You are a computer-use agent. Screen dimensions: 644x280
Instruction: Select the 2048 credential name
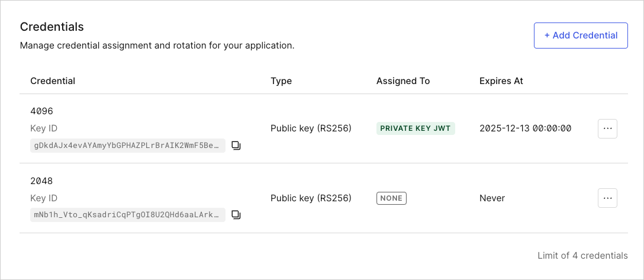point(42,181)
